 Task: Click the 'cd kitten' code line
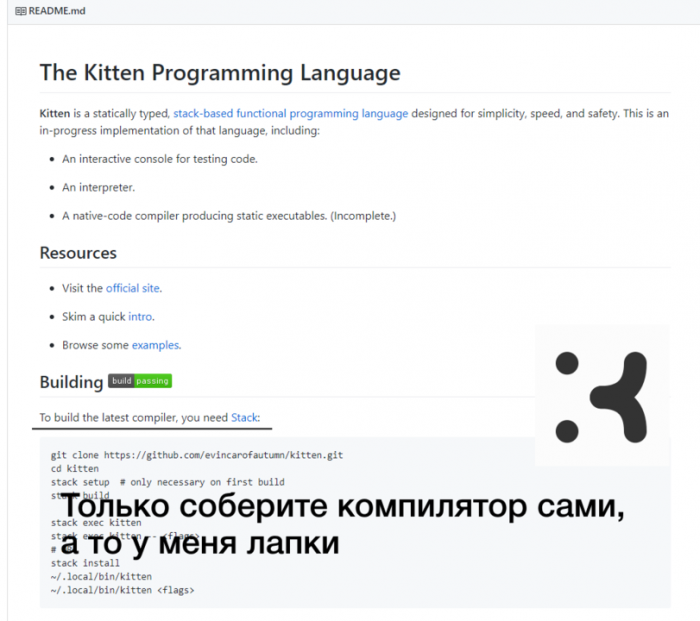click(75, 468)
